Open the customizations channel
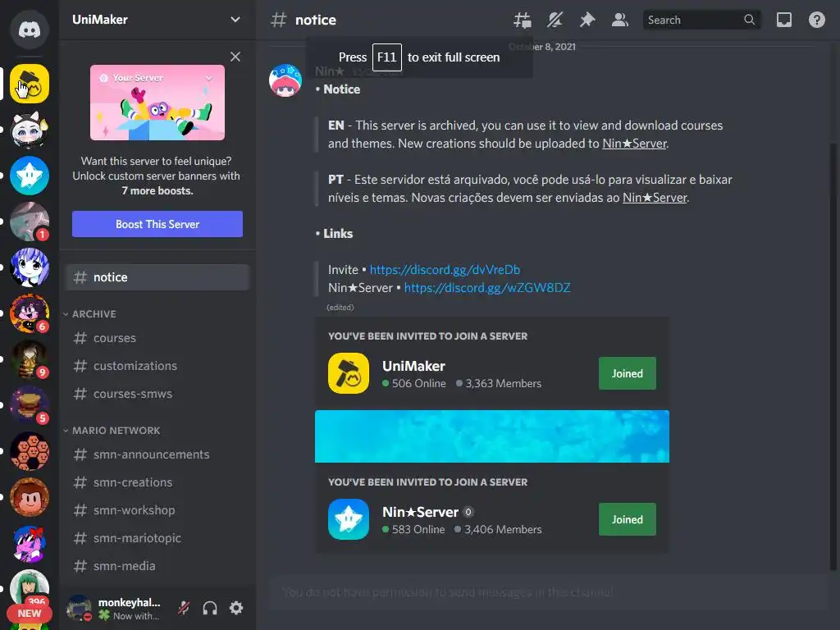Image resolution: width=840 pixels, height=630 pixels. pyautogui.click(x=157, y=366)
